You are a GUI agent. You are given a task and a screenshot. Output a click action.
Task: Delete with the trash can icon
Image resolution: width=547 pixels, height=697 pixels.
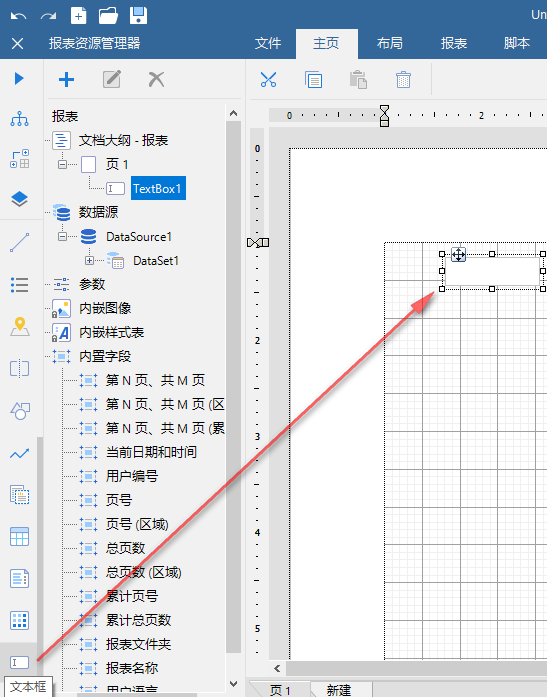click(403, 80)
